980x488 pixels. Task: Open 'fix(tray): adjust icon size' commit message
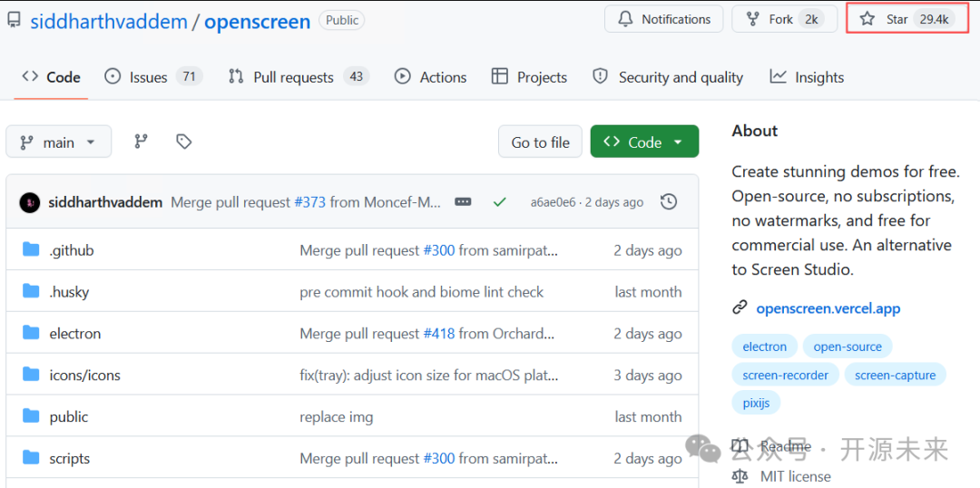(429, 375)
